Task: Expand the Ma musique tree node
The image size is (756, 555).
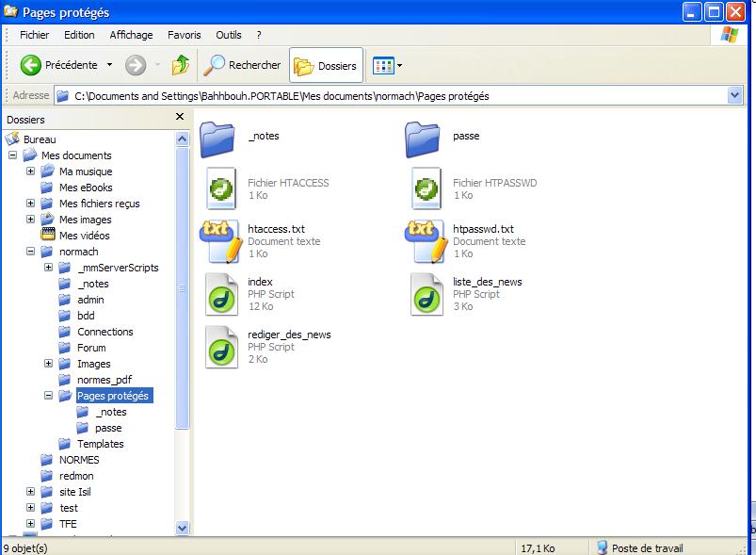Action: point(30,171)
